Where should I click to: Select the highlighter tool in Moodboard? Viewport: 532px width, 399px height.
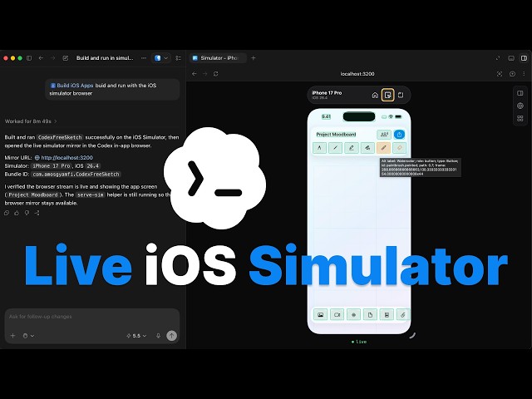tap(351, 148)
